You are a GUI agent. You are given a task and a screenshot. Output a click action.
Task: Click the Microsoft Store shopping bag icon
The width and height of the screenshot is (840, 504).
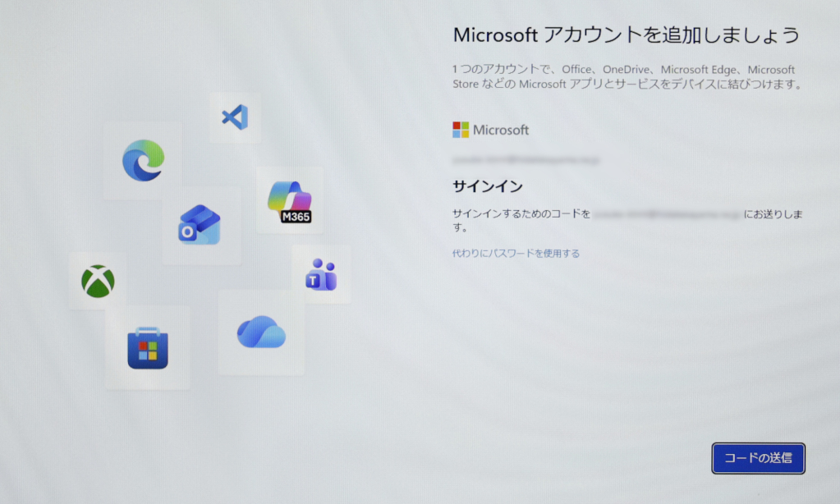148,348
